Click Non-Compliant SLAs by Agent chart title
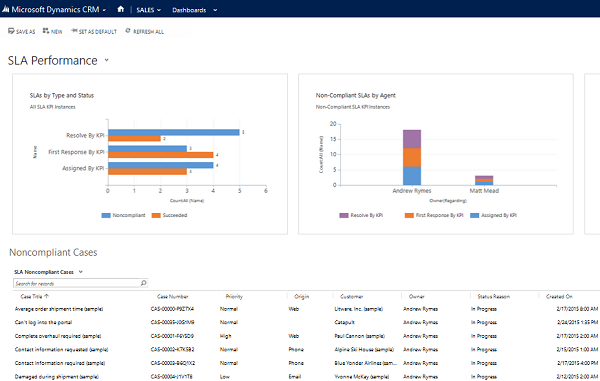Screen dimensions: 600x381 click(x=355, y=95)
